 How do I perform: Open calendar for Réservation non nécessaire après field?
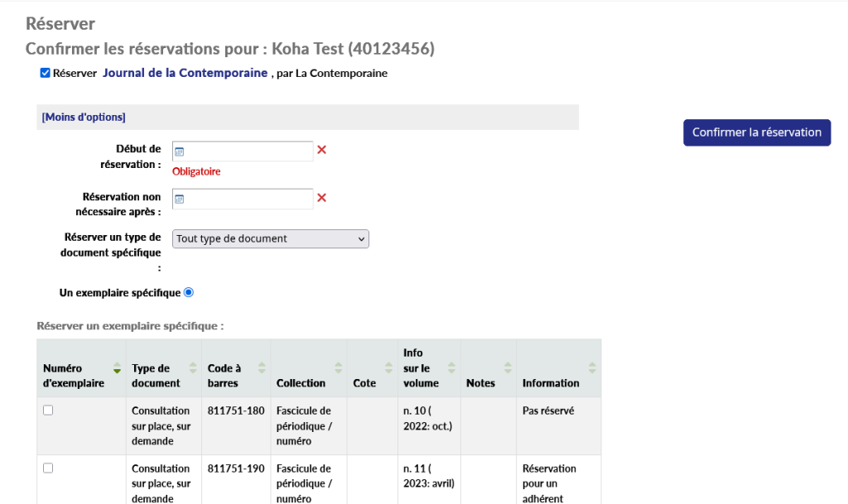point(180,199)
